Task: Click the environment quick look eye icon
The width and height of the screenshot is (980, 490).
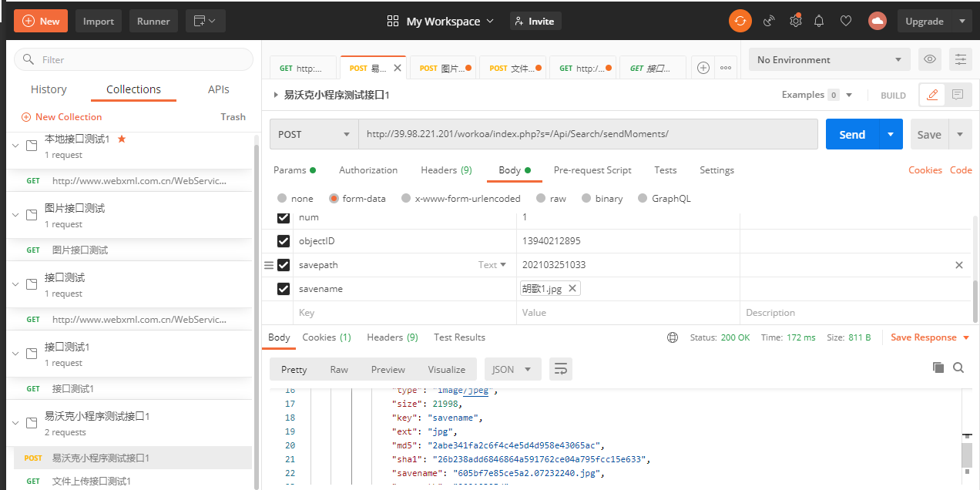Action: (x=930, y=60)
